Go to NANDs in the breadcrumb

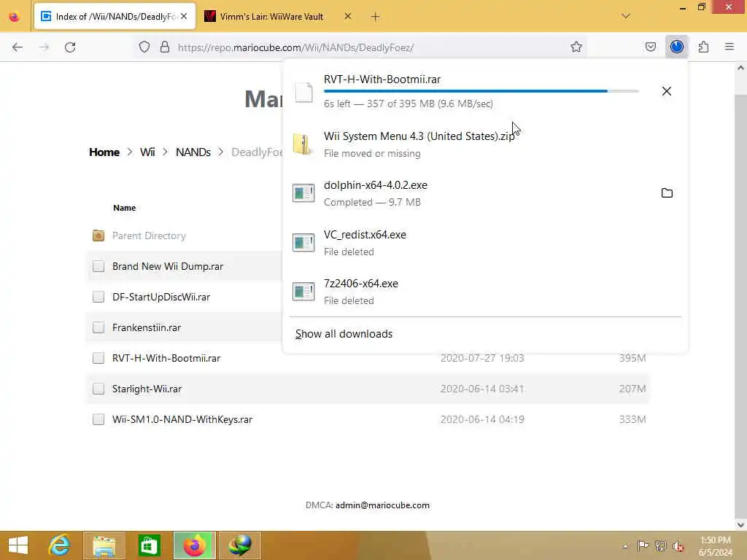[x=193, y=152]
